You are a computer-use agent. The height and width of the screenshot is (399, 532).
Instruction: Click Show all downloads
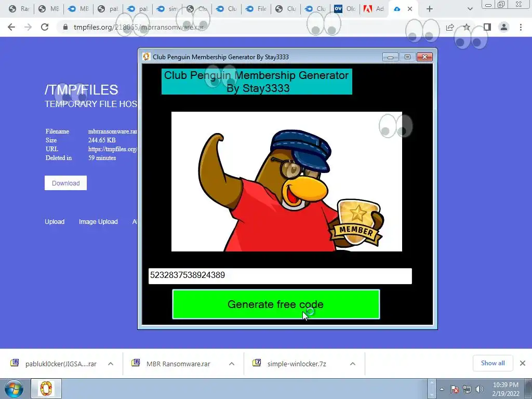tap(493, 363)
